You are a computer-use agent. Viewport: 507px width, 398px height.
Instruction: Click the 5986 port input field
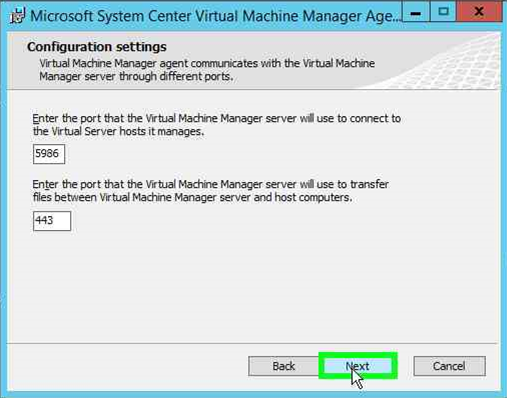point(49,154)
